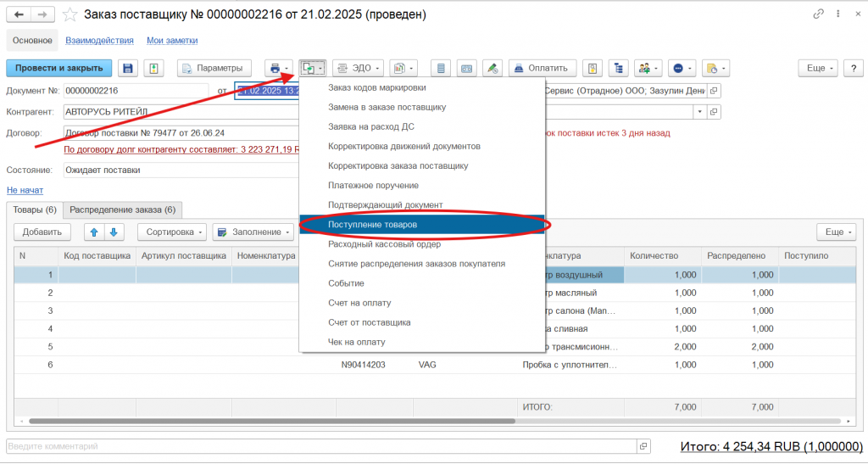
Task: Move the row up with blue arrow
Action: pos(94,232)
